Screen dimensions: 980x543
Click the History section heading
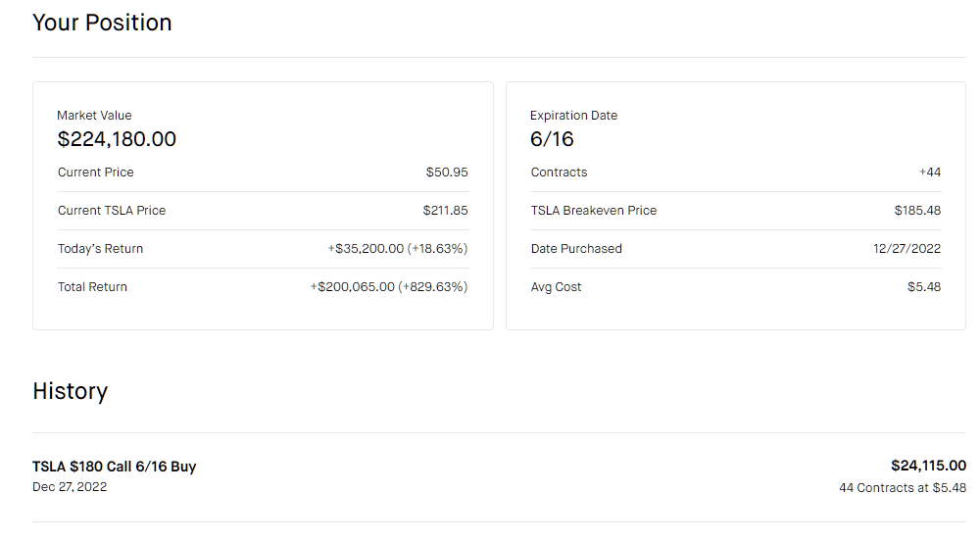coord(70,391)
